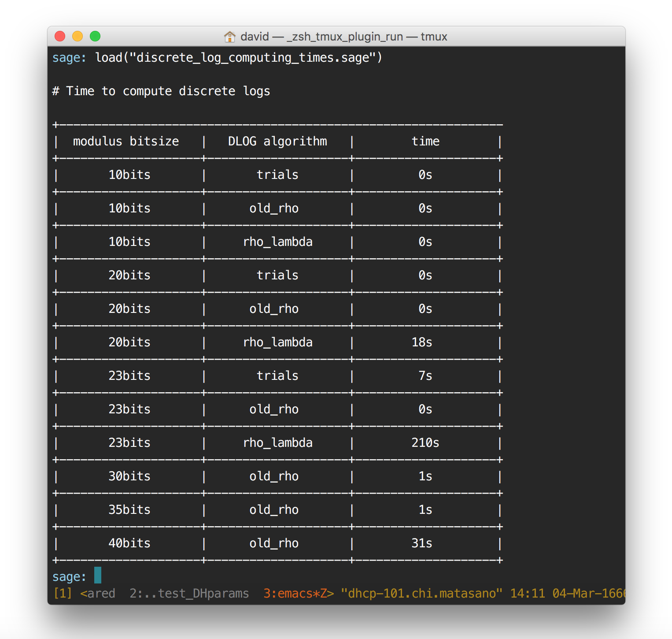The image size is (672, 639).
Task: Click the red close window button
Action: (x=60, y=36)
